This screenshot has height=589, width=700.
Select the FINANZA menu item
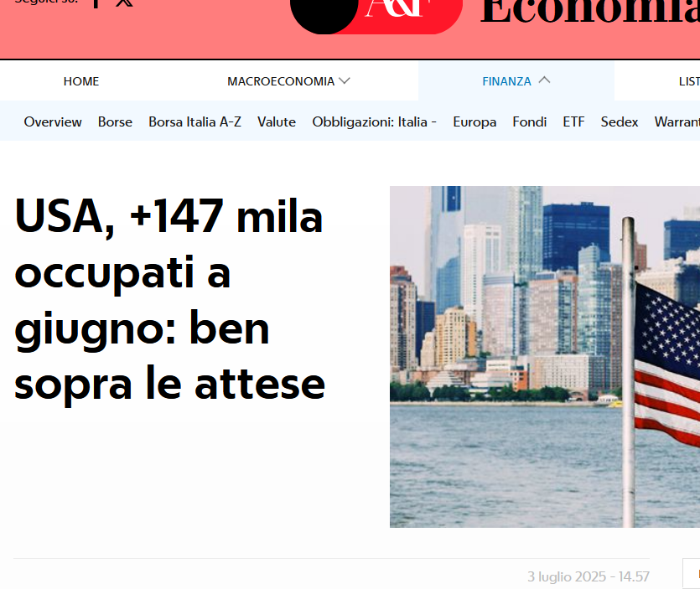pyautogui.click(x=506, y=81)
